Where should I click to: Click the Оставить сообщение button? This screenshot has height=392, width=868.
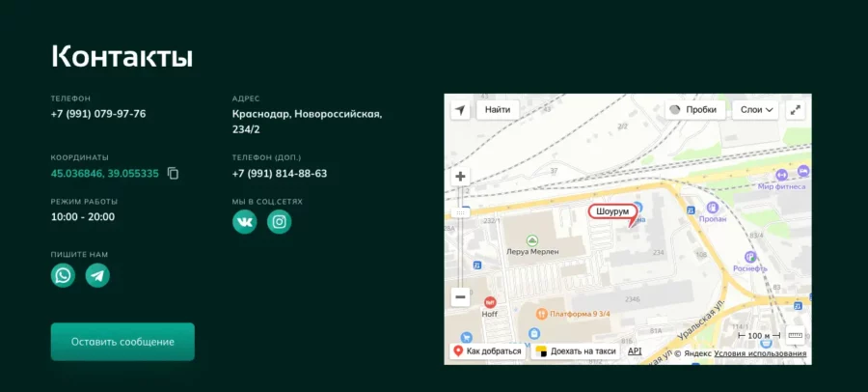click(x=122, y=342)
